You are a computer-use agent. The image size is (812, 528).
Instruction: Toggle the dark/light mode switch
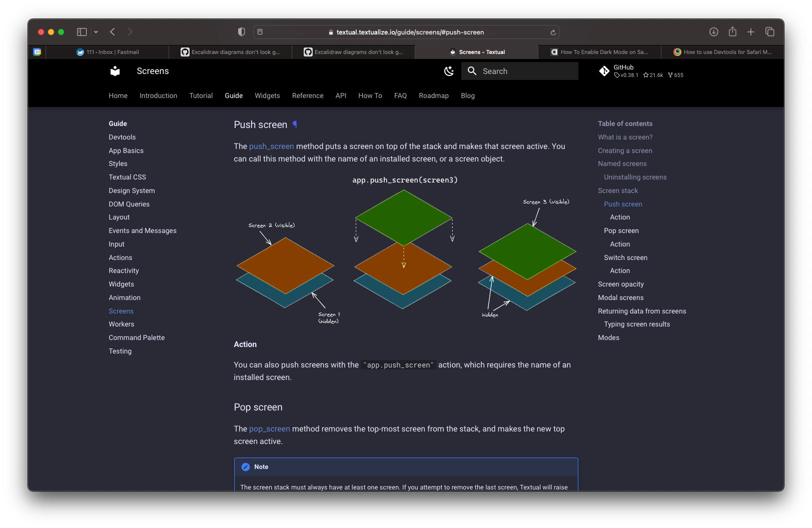click(449, 71)
